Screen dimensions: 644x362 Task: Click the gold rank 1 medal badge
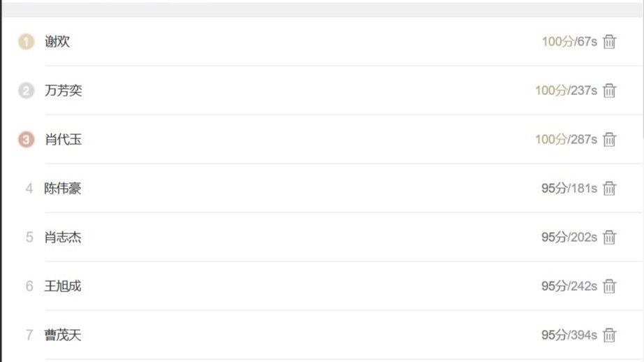26,42
